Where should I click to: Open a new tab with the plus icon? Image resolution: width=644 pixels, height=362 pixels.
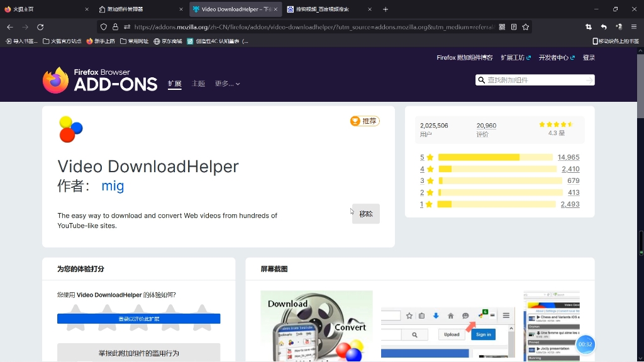point(386,9)
